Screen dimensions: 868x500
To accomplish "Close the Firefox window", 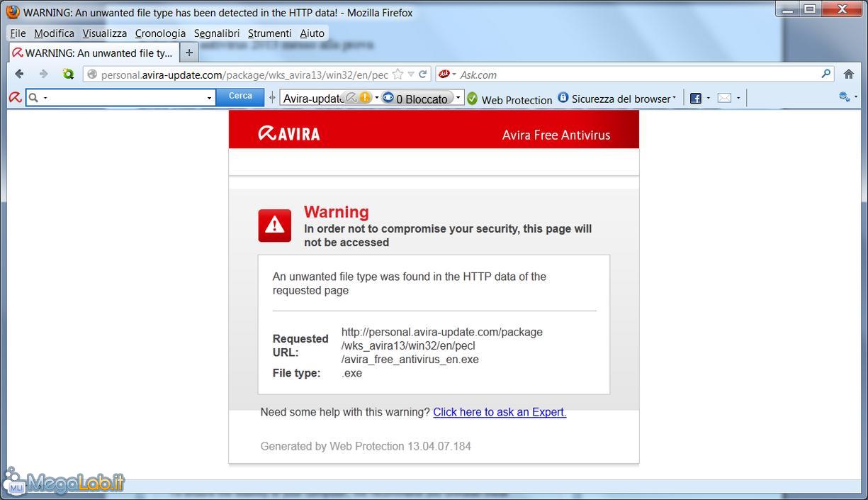I will click(x=842, y=9).
